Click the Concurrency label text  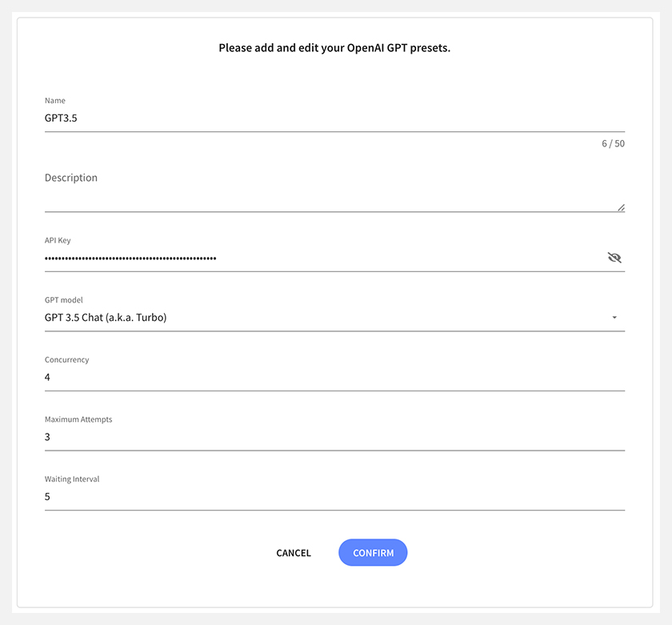click(67, 359)
